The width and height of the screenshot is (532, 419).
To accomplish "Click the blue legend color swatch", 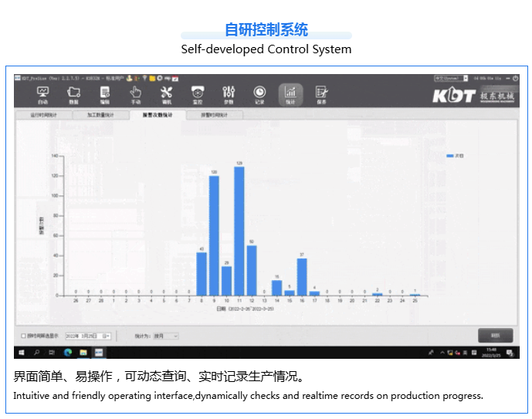I will coord(449,156).
